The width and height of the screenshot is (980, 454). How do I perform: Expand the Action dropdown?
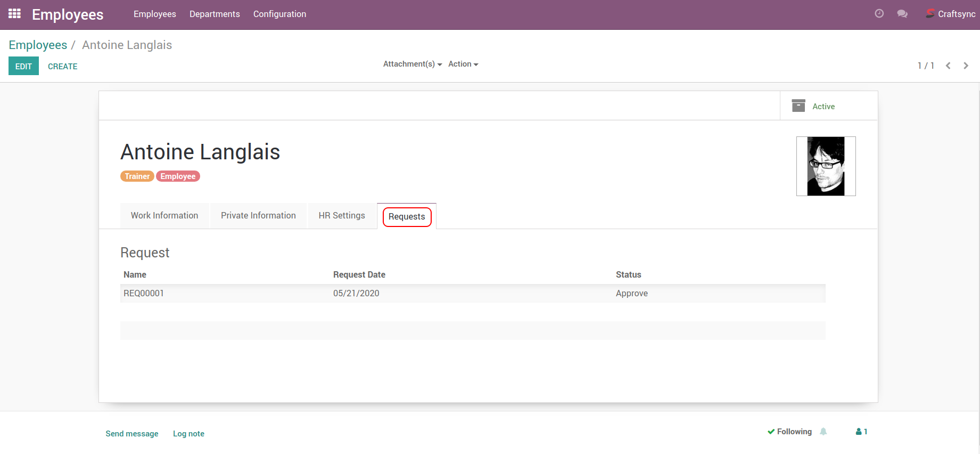click(463, 64)
